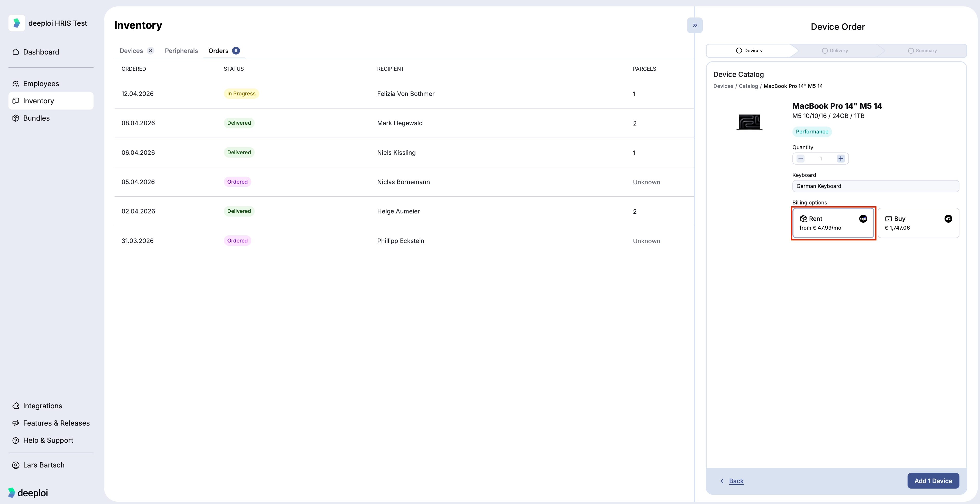
Task: Open the Keyboard layout dropdown
Action: coord(875,186)
